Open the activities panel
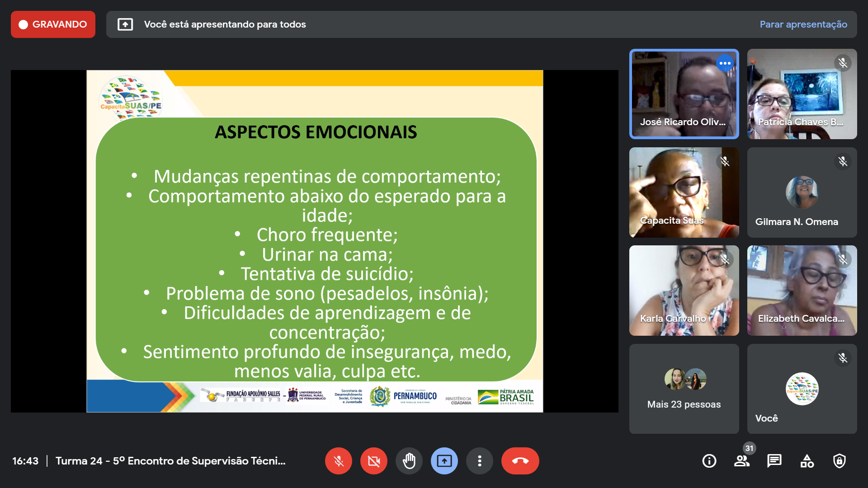 [x=807, y=461]
